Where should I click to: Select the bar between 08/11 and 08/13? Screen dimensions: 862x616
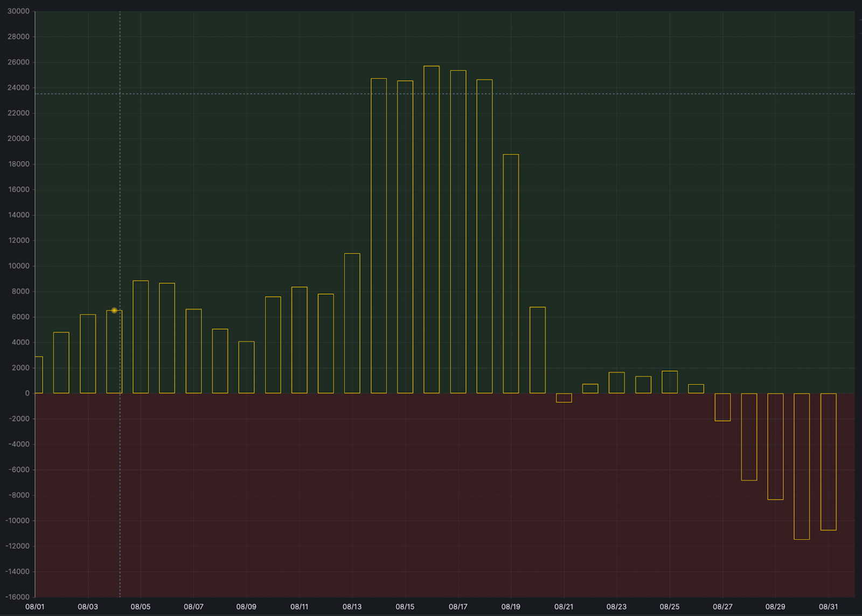[x=326, y=344]
